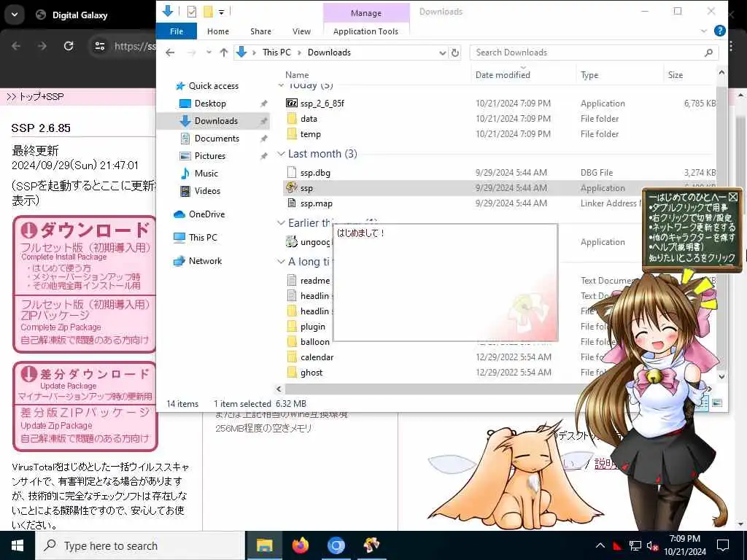
Task: Switch to the View ribbon tab
Action: (301, 31)
